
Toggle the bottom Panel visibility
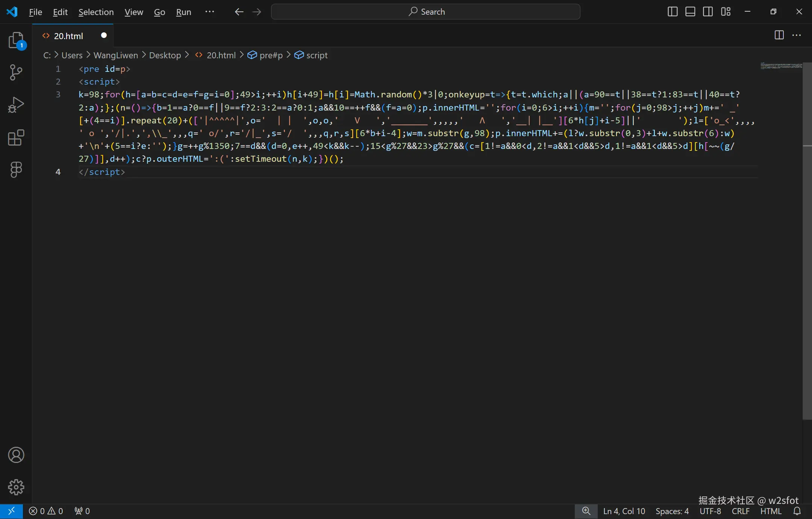[690, 12]
